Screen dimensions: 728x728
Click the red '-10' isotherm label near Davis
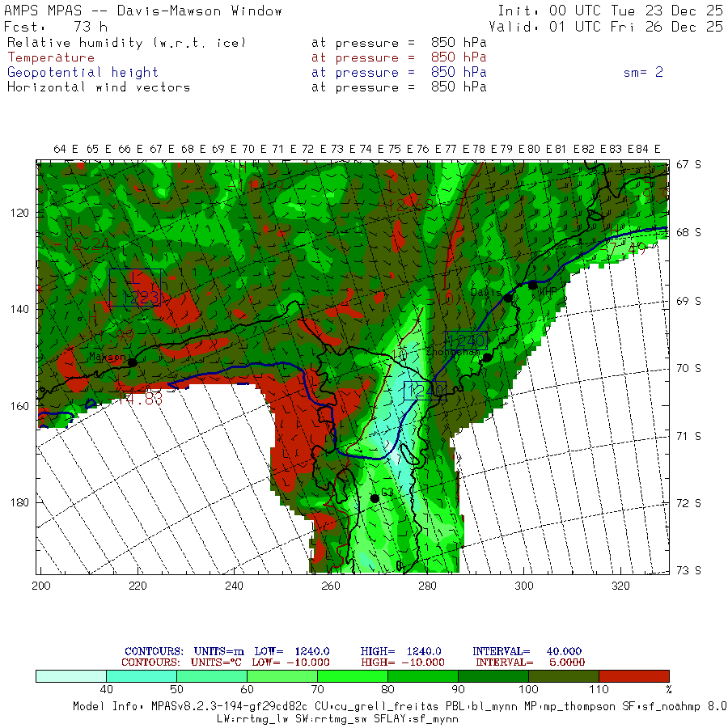click(x=438, y=299)
